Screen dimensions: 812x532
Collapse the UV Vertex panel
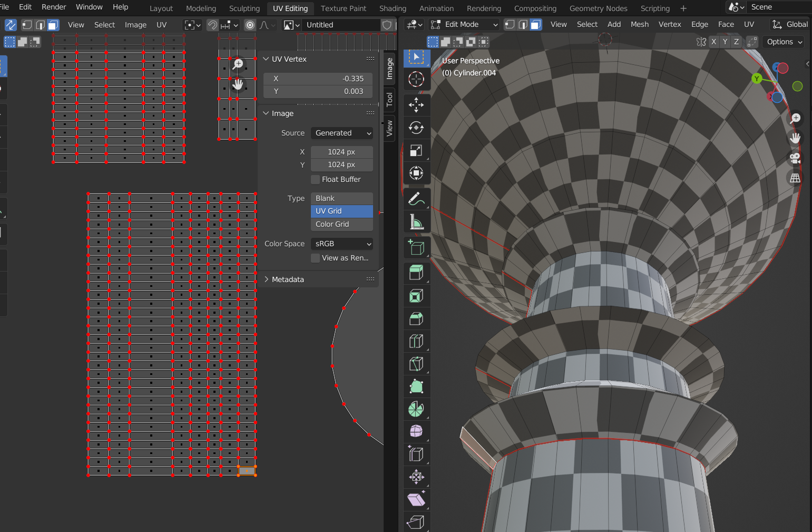tap(289, 59)
